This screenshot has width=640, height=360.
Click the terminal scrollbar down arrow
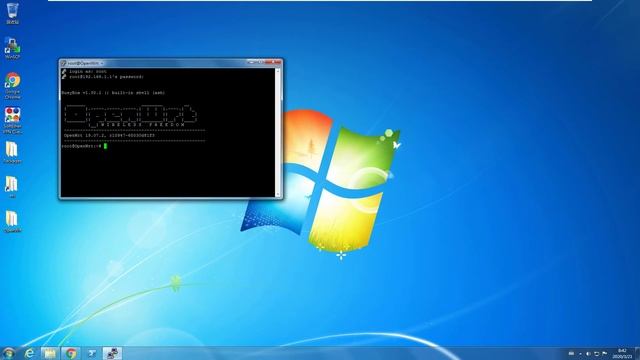click(278, 194)
